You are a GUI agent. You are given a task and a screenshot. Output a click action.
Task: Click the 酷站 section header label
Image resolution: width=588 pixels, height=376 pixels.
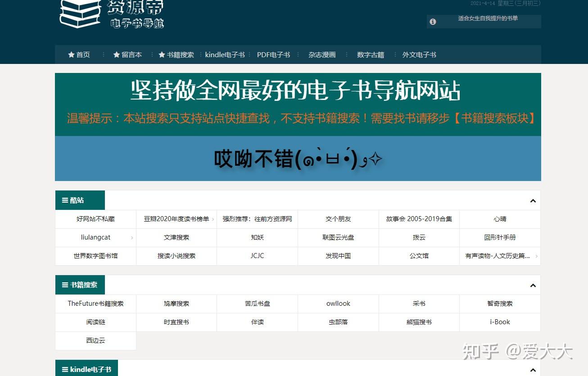[x=77, y=200]
